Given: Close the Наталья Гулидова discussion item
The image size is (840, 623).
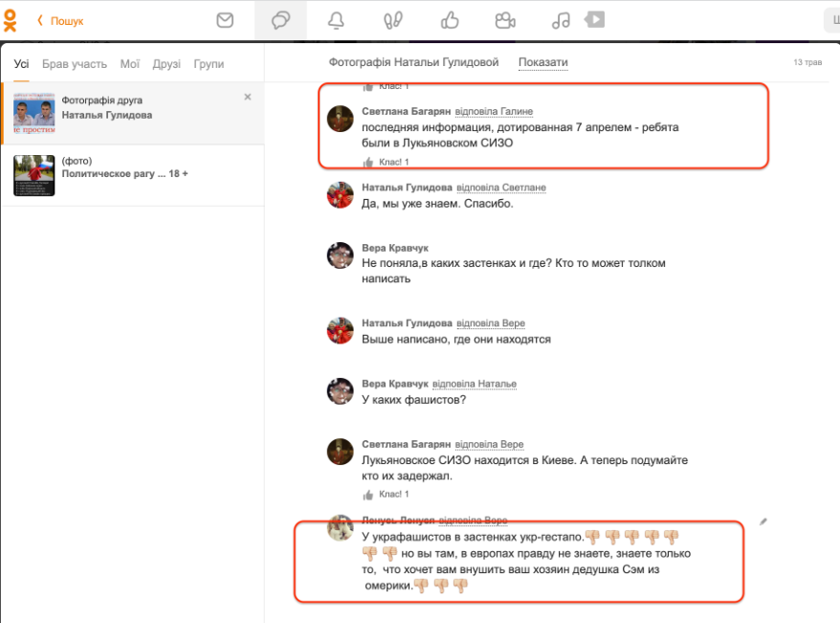Looking at the screenshot, I should click(248, 97).
